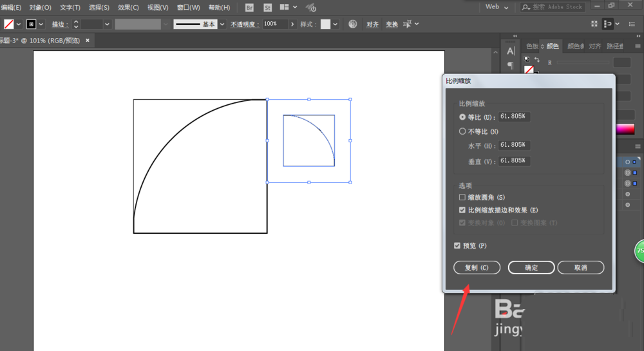Click the align to selection icon
The height and width of the screenshot is (351, 644).
(607, 24)
